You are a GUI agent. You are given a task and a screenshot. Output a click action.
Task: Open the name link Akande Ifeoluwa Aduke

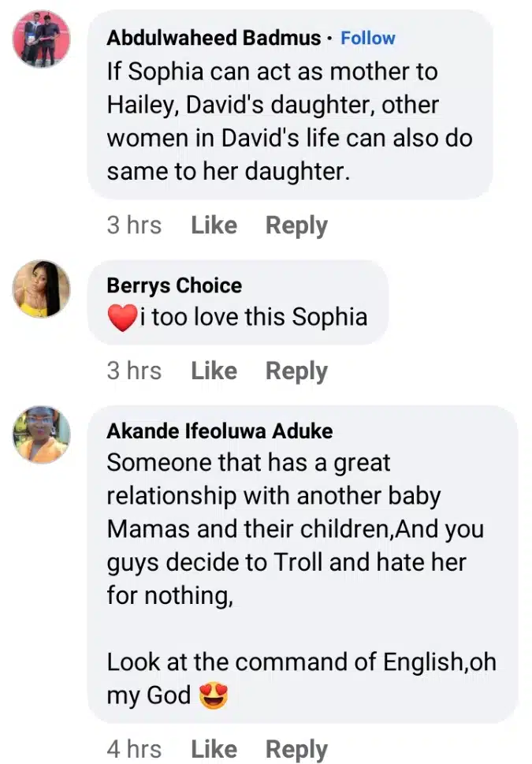219,431
